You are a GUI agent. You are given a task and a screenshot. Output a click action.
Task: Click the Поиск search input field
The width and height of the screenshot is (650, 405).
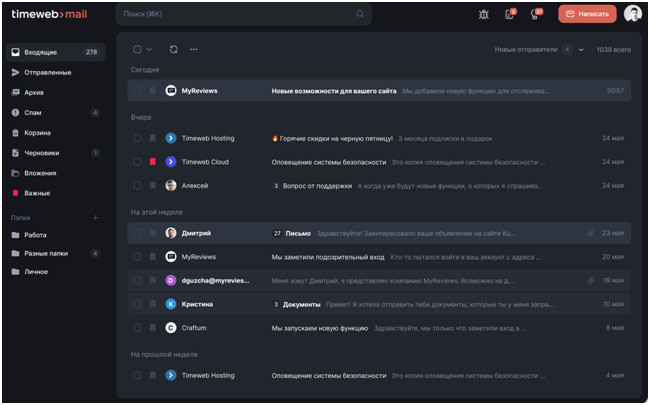(x=235, y=14)
